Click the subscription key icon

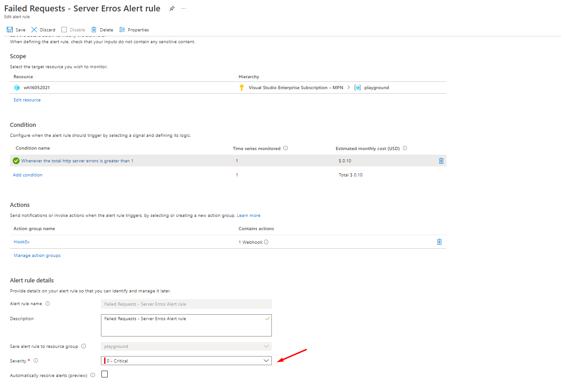click(242, 88)
